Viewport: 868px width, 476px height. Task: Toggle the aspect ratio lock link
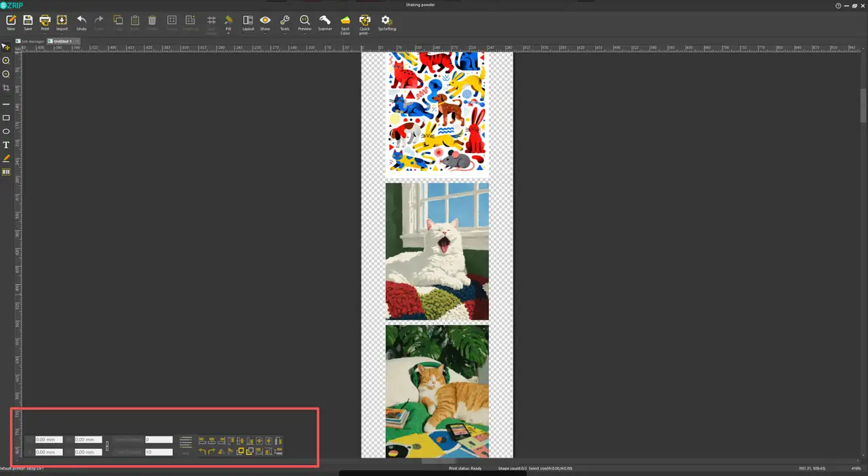[x=107, y=446]
